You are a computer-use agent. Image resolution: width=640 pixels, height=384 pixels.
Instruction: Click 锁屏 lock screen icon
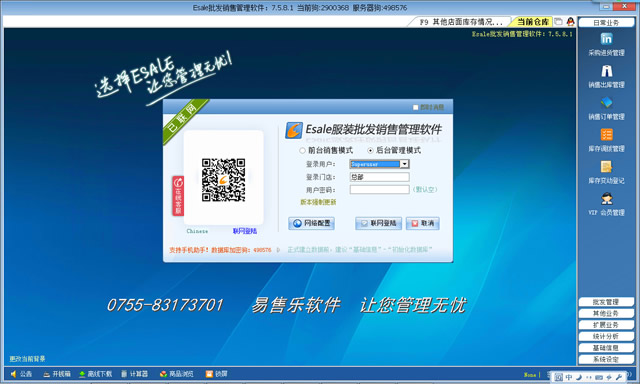[217, 374]
